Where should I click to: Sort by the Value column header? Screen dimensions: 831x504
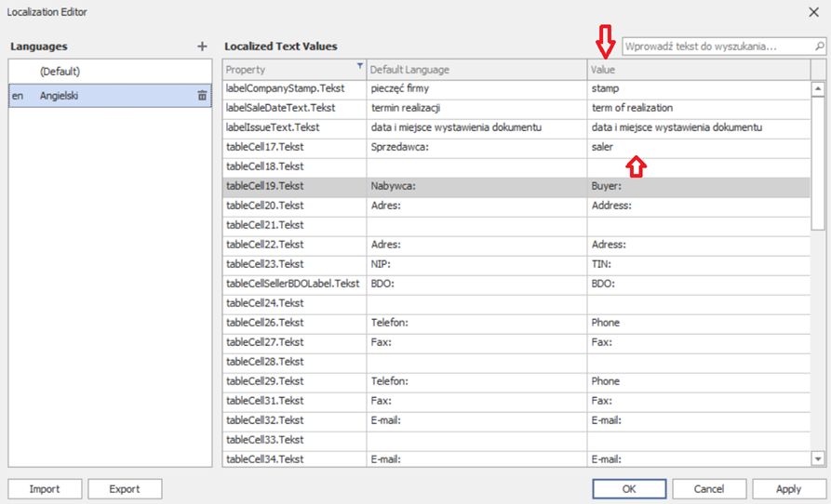pos(698,70)
